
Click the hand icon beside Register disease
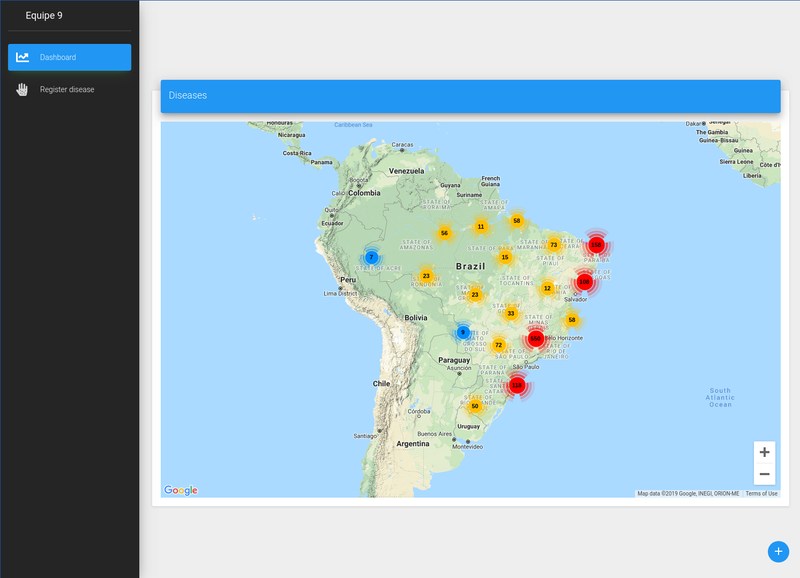click(x=22, y=90)
